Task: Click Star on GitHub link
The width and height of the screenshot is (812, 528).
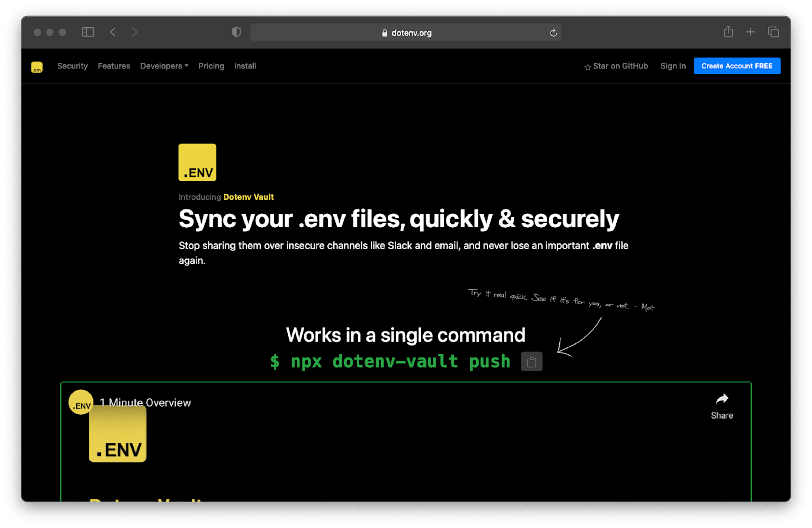Action: click(616, 66)
